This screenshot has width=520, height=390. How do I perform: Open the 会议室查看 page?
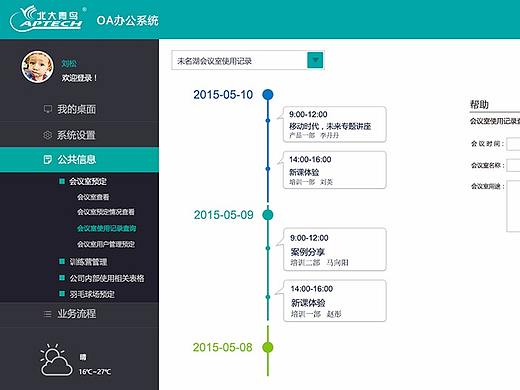(93, 197)
